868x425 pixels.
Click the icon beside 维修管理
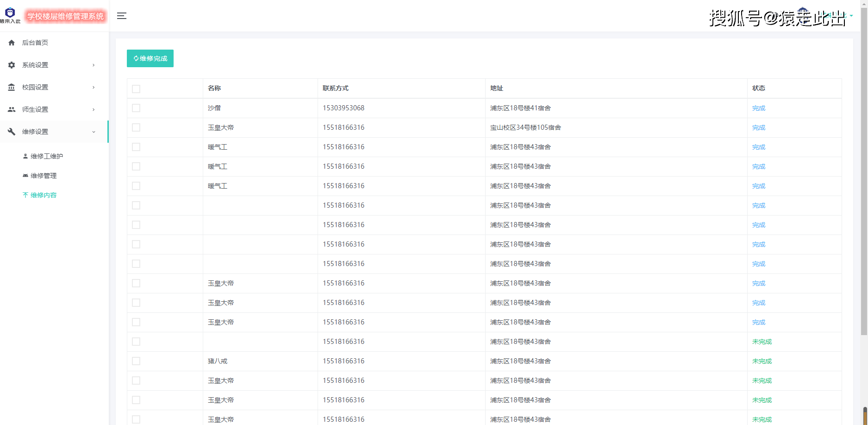[x=25, y=176]
